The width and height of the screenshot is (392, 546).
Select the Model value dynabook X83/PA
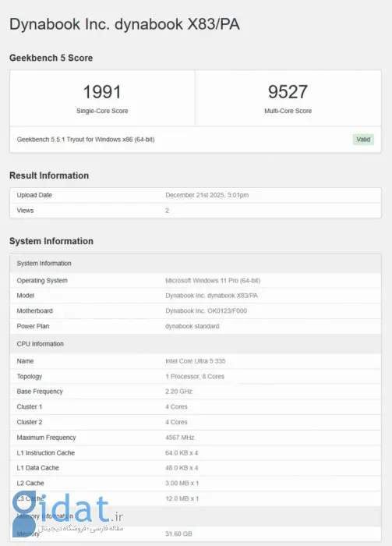211,296
